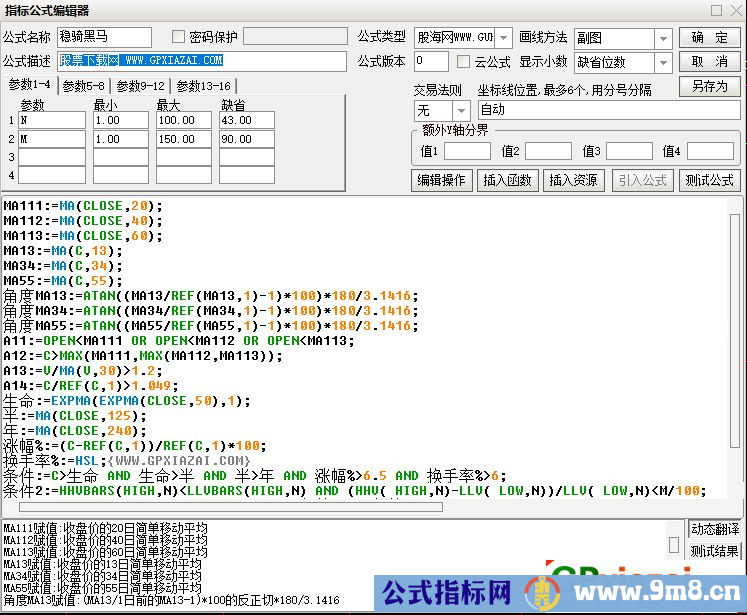
Task: Click the 坐标线位置 field showing 自动
Action: [609, 110]
